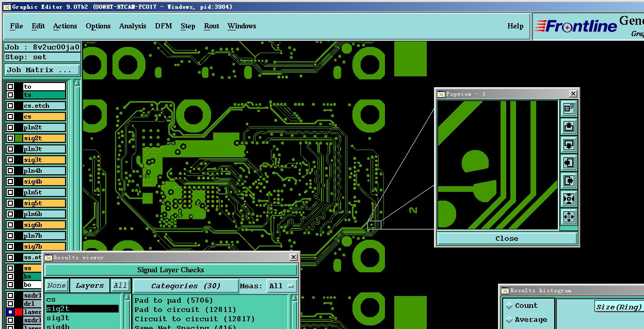Open the File menu
644x329 pixels.
17,26
